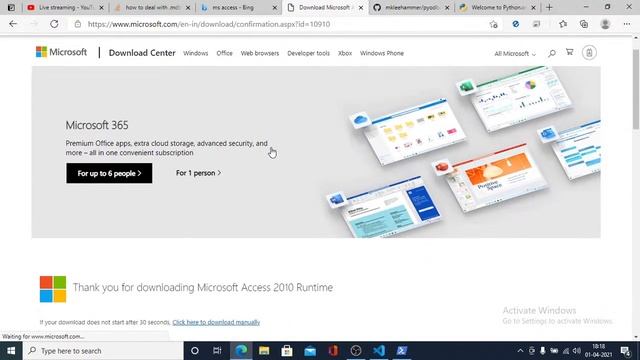
Task: Click the Download Center heading link
Action: [x=142, y=53]
